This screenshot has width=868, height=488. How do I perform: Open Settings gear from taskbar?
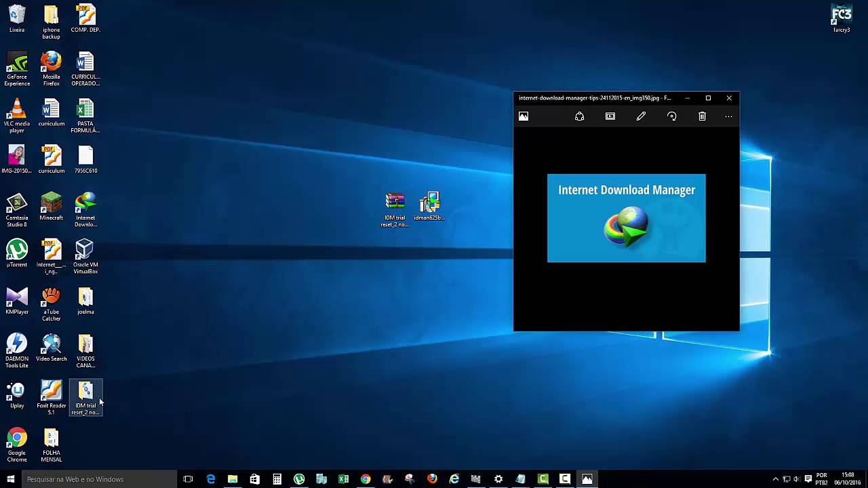point(498,479)
